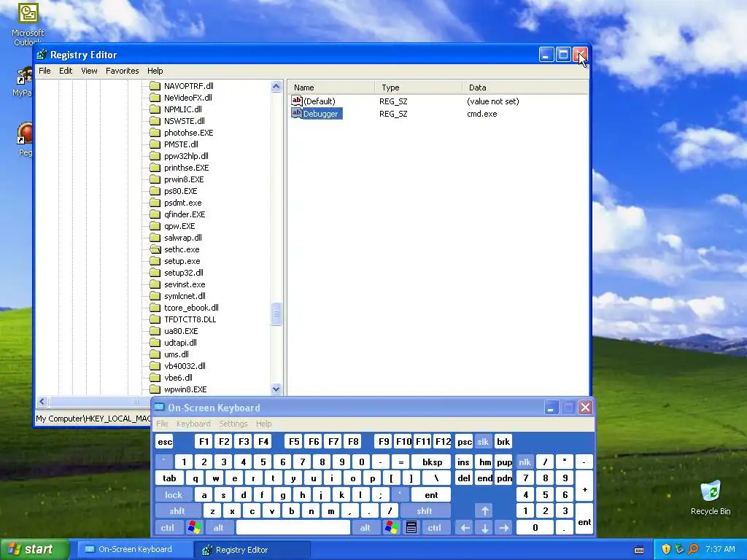Click the tree horizontal scroll left arrow

click(42, 402)
